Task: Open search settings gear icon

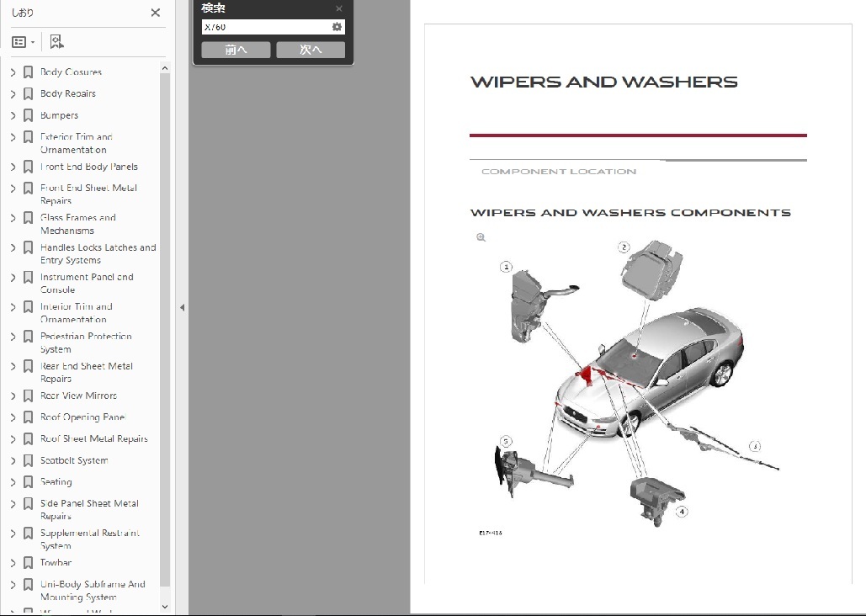Action: point(337,27)
